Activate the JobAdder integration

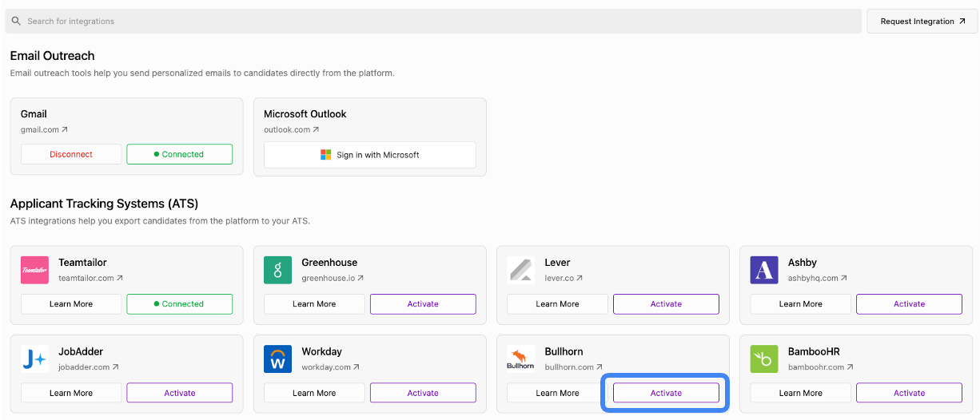point(179,393)
